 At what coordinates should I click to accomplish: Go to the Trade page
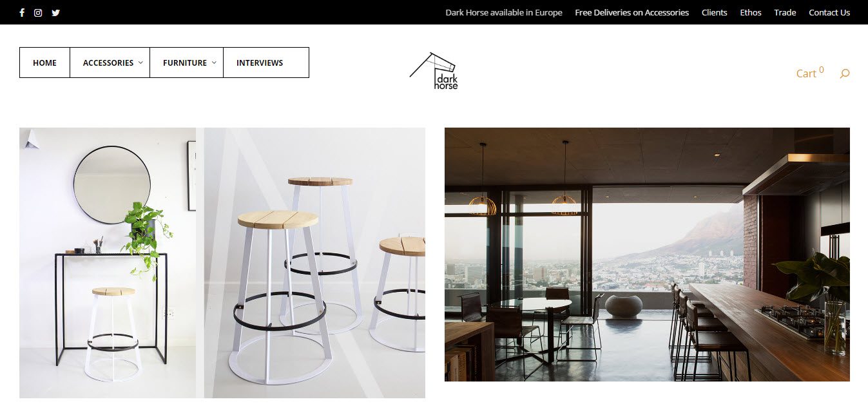coord(785,12)
